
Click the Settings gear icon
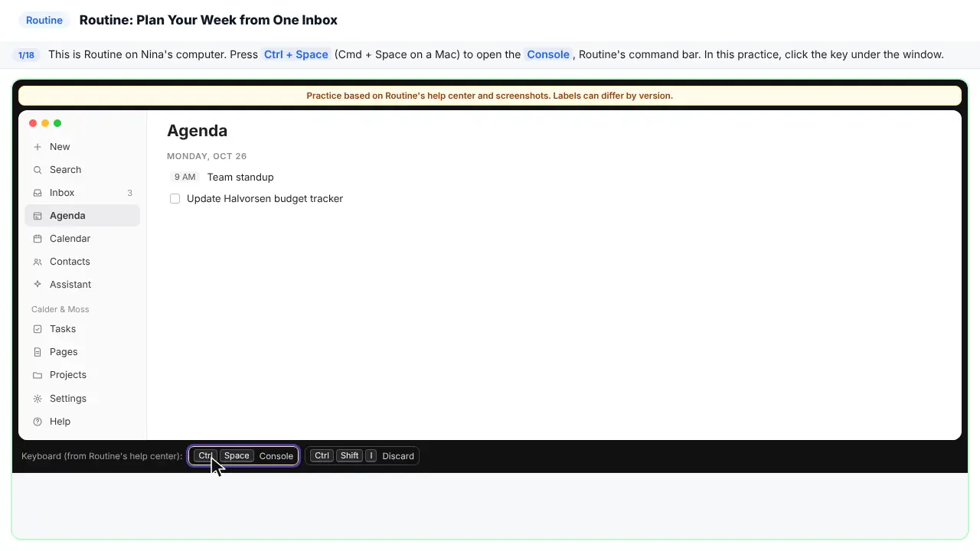pos(38,399)
